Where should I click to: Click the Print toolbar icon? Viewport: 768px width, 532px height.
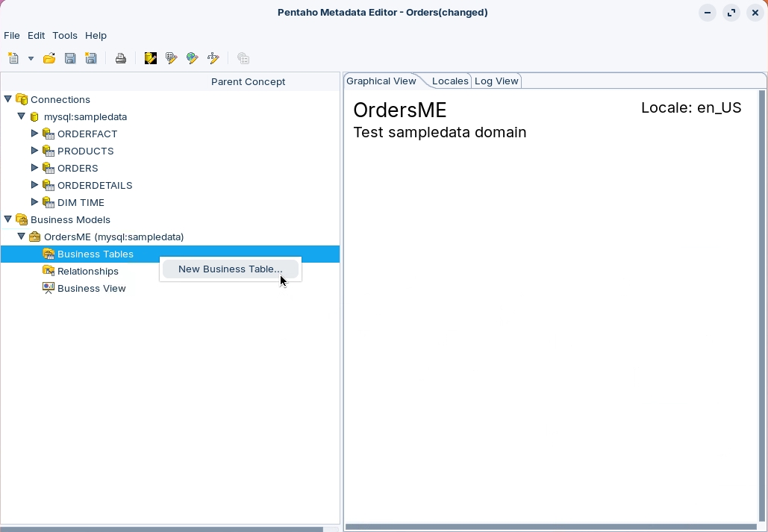tap(121, 58)
